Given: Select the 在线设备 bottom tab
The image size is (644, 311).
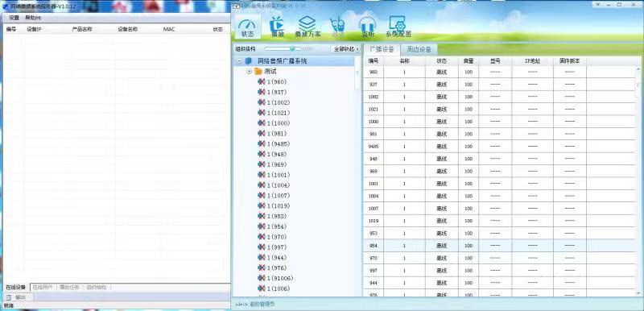Looking at the screenshot, I should (x=15, y=287).
